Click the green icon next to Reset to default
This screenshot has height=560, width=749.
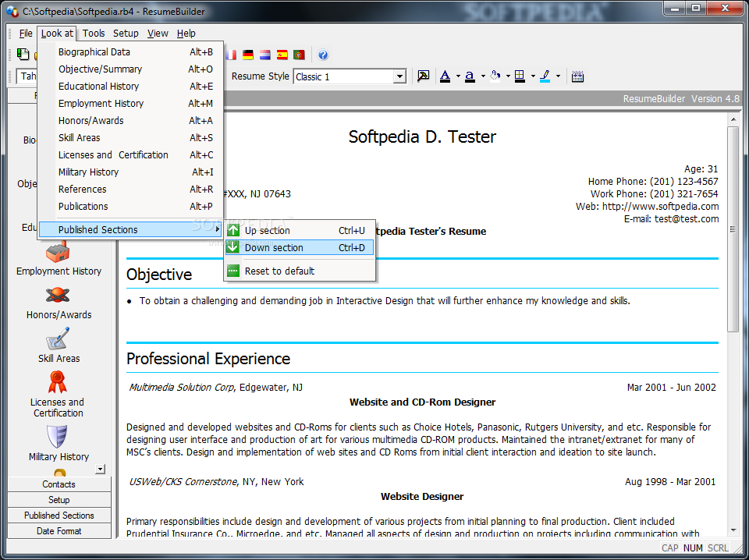(233, 271)
